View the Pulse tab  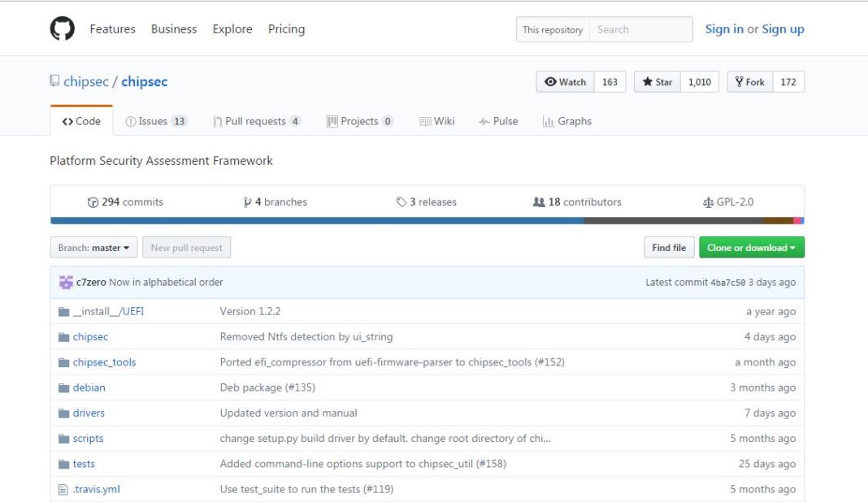click(x=499, y=121)
